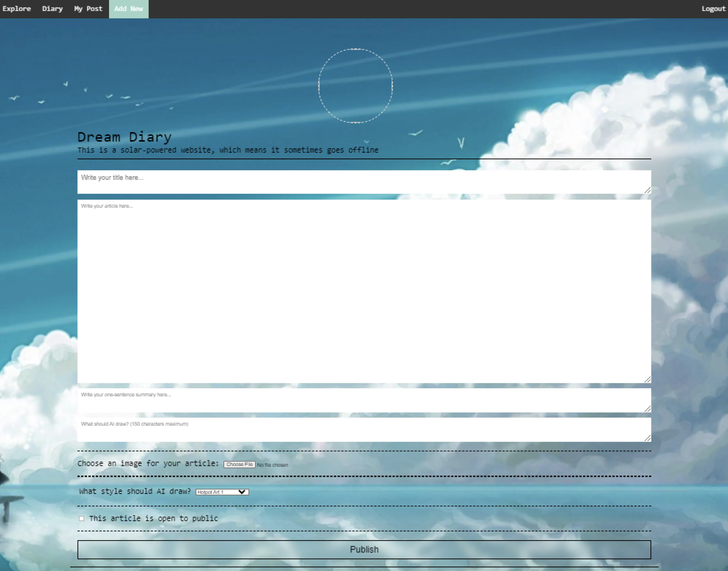Grab the title field resize handle
The width and height of the screenshot is (728, 571).
pos(647,190)
